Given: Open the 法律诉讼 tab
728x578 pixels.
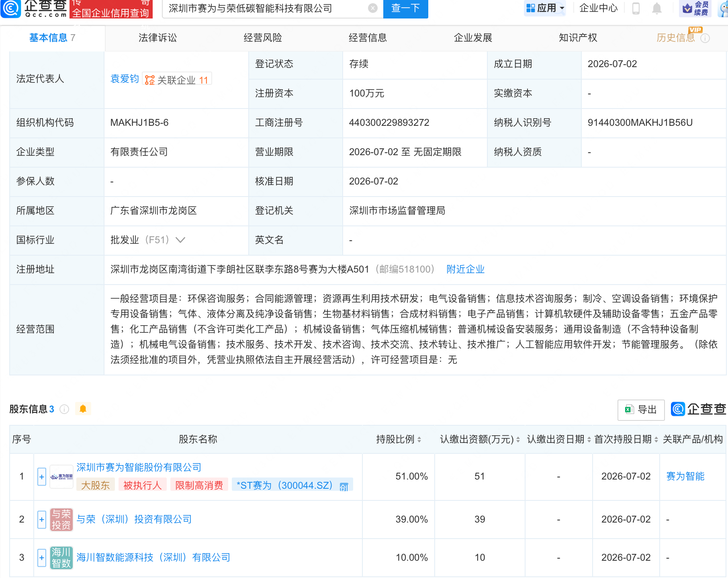Looking at the screenshot, I should pos(157,38).
